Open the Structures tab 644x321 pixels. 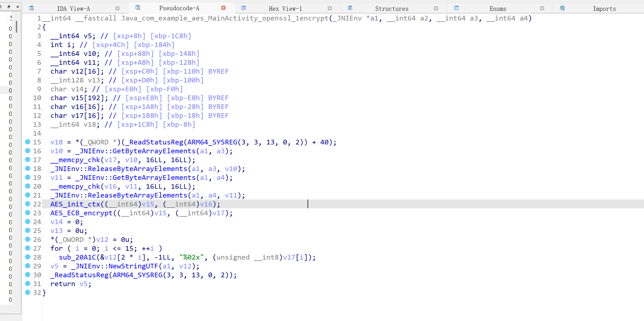(x=391, y=9)
